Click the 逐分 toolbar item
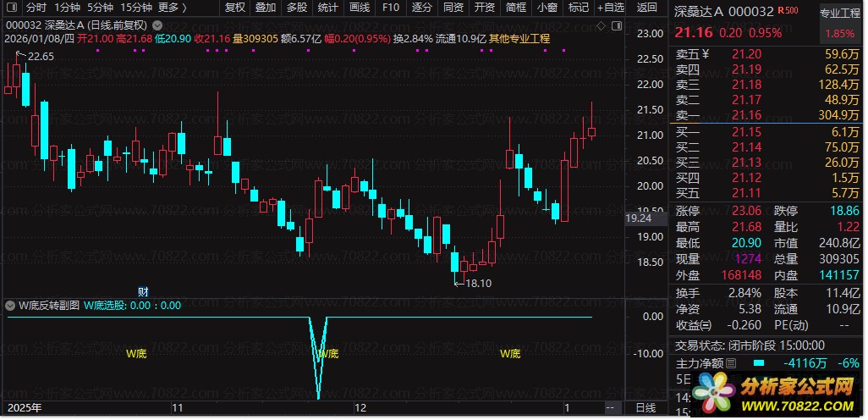 coord(422,8)
